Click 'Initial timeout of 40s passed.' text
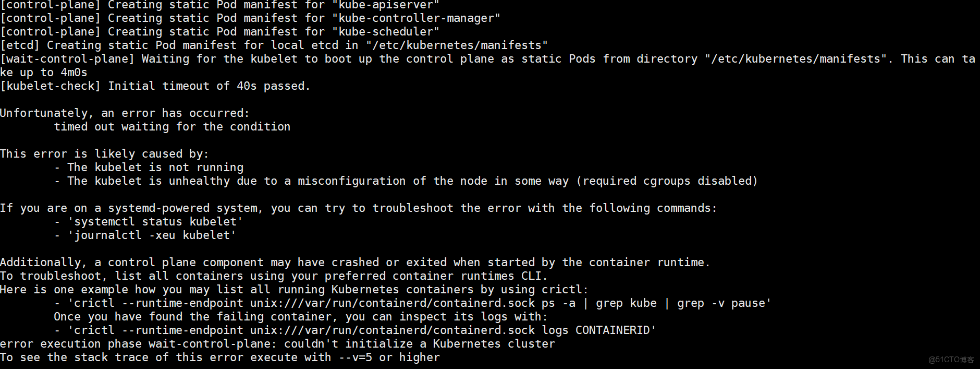Screen dimensions: 980x369 pos(210,86)
